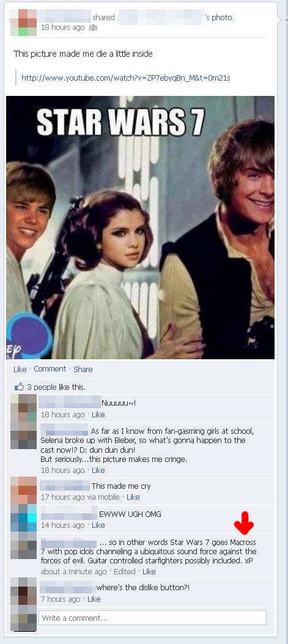Like the This made me cry comment
Screen dimensions: 288x644
[x=133, y=497]
